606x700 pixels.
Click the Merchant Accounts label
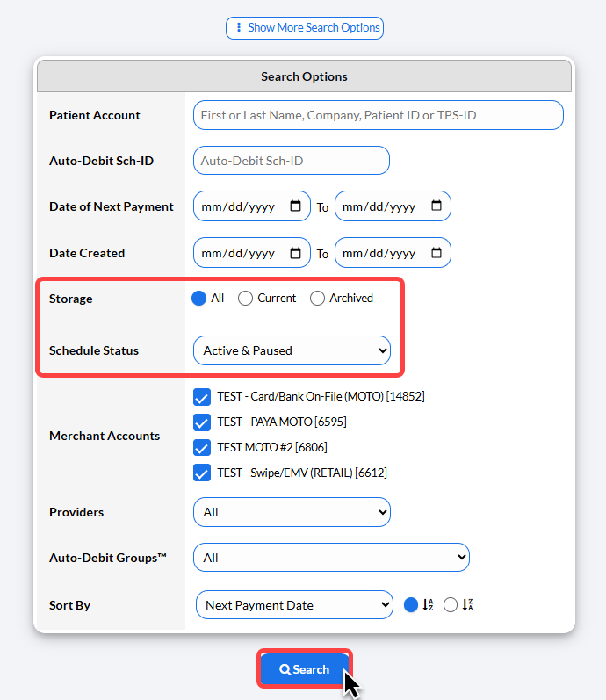[105, 436]
